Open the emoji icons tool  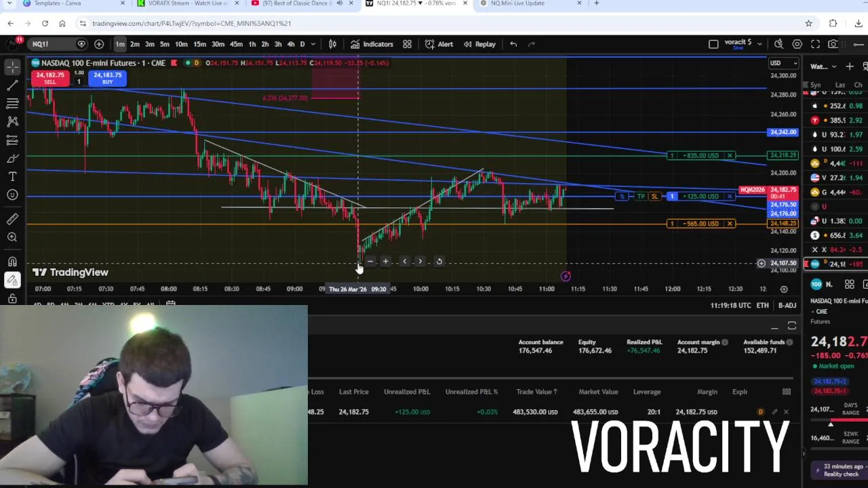12,195
